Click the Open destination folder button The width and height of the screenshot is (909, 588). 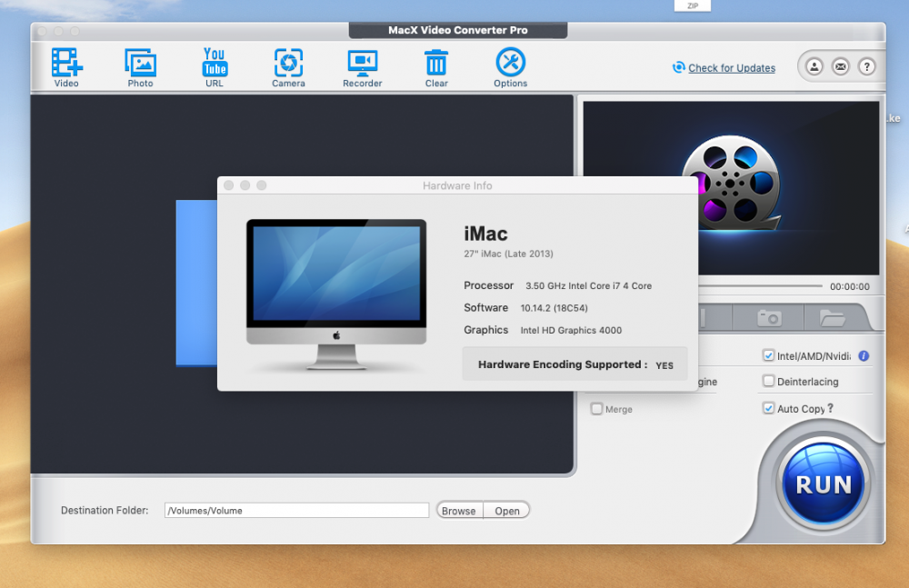coord(506,510)
